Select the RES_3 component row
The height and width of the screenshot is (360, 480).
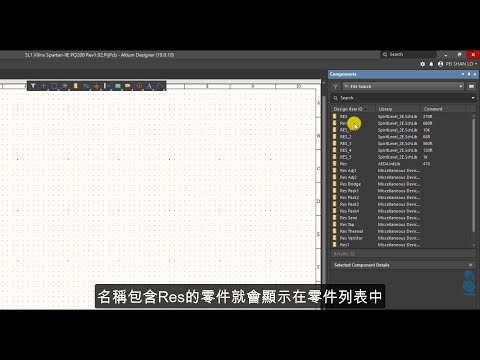pos(402,143)
